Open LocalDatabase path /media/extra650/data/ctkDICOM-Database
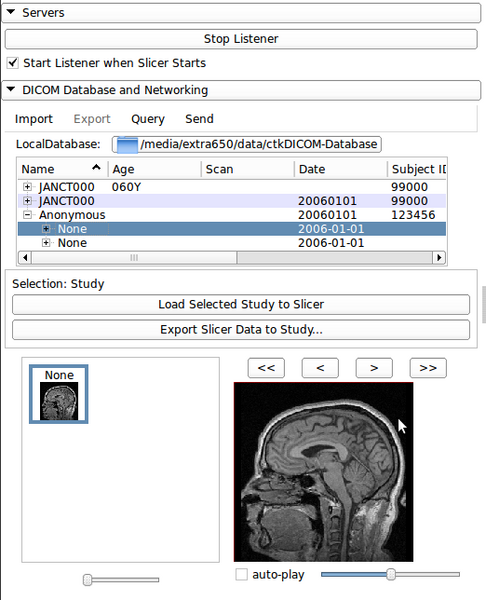The width and height of the screenshot is (486, 600). tap(246, 144)
